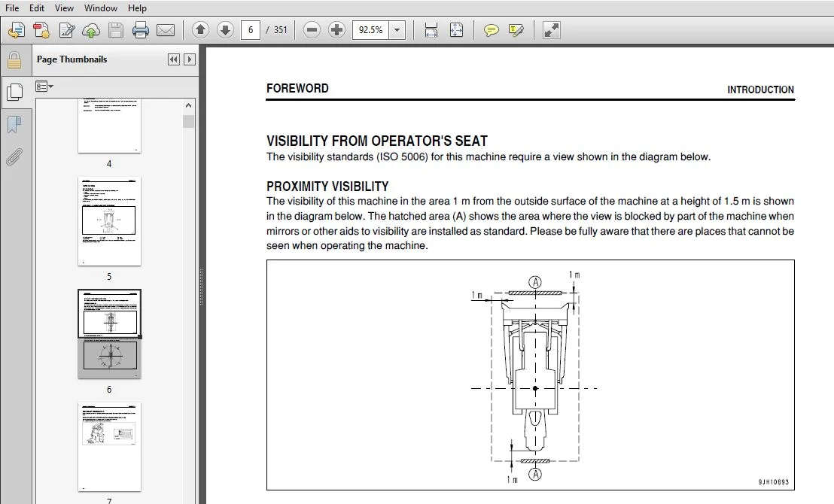Go to next page with down arrow
The width and height of the screenshot is (834, 504).
[226, 30]
